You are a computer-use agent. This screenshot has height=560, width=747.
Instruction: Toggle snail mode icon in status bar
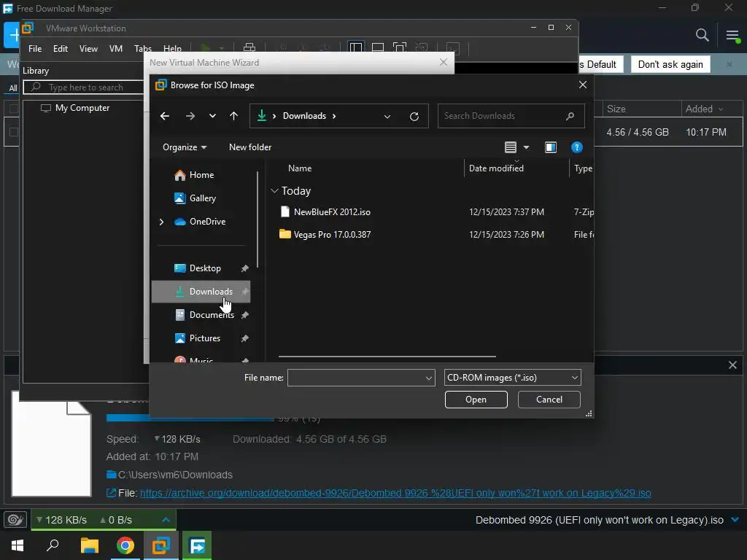pyautogui.click(x=15, y=519)
